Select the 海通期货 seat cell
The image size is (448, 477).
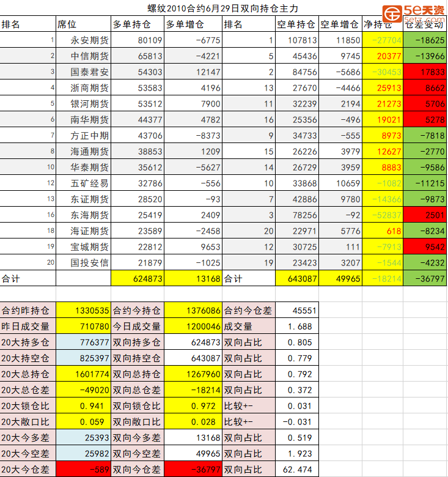coord(83,151)
